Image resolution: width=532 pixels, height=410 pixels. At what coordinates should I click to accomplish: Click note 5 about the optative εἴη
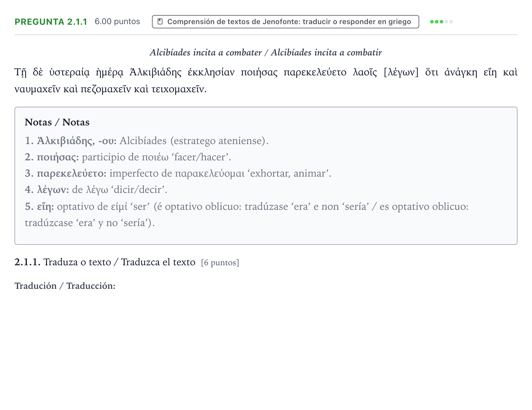tap(247, 215)
